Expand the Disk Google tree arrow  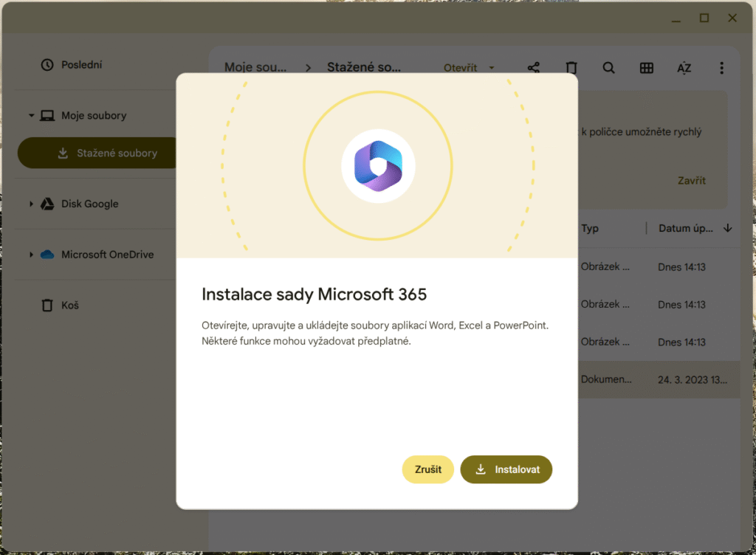[32, 204]
